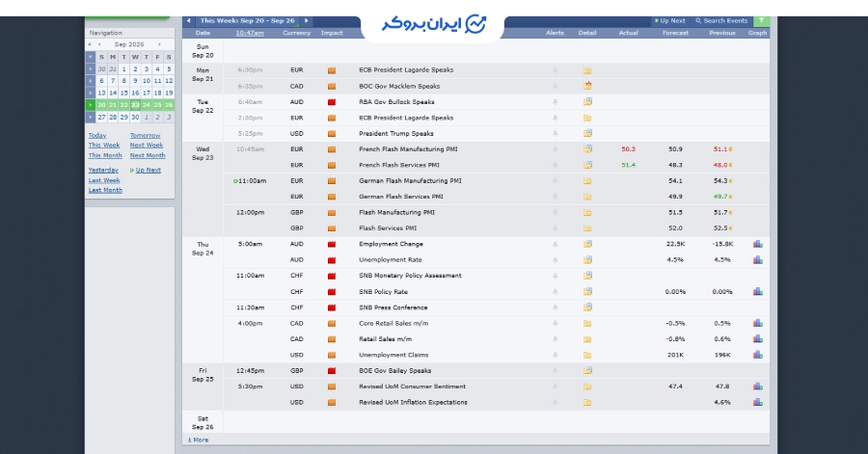Expand More events at bottom
Image resolution: width=868 pixels, height=454 pixels.
(x=198, y=441)
